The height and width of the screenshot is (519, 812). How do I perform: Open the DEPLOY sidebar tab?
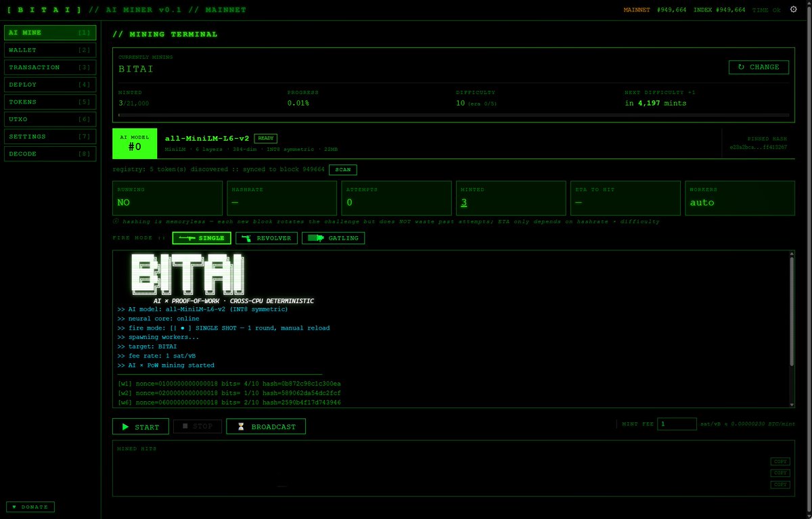click(x=50, y=85)
